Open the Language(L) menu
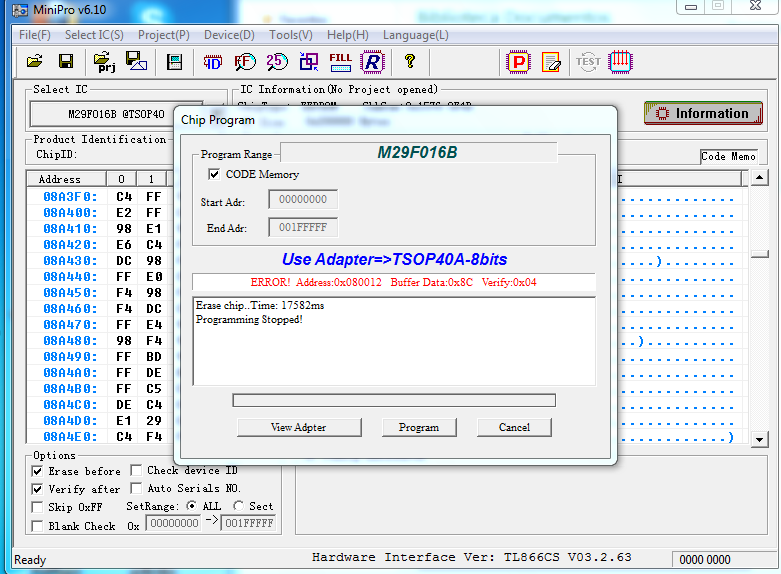The width and height of the screenshot is (781, 574). (416, 35)
